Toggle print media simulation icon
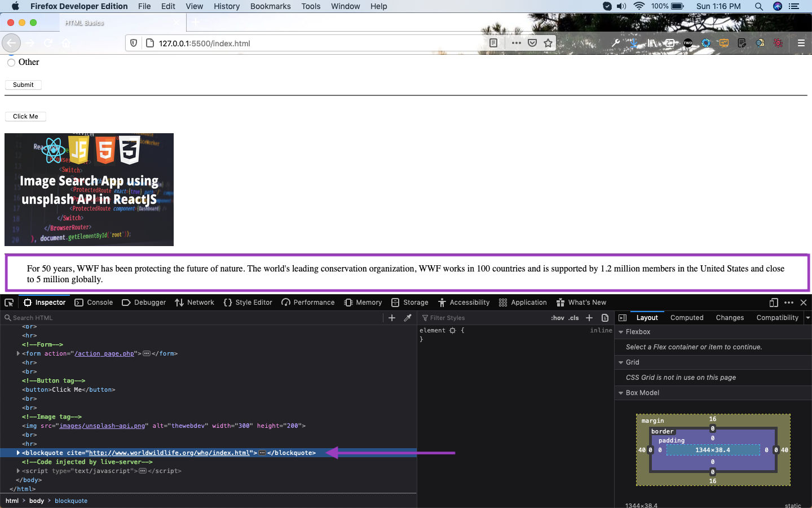 (x=605, y=318)
